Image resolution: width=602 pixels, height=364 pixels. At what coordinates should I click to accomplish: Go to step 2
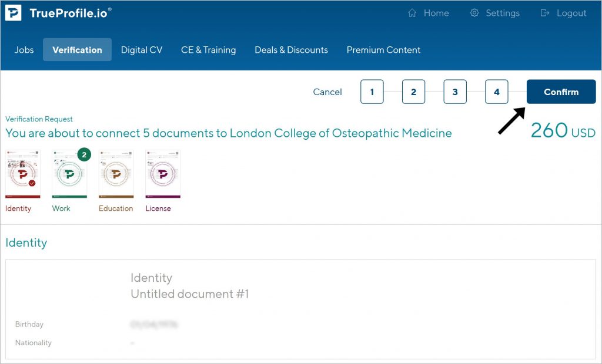(413, 92)
